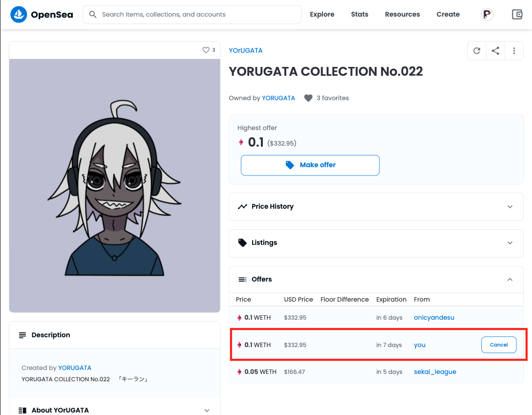The width and height of the screenshot is (532, 415).
Task: Cancel your 0.1 WETH offer
Action: point(499,345)
